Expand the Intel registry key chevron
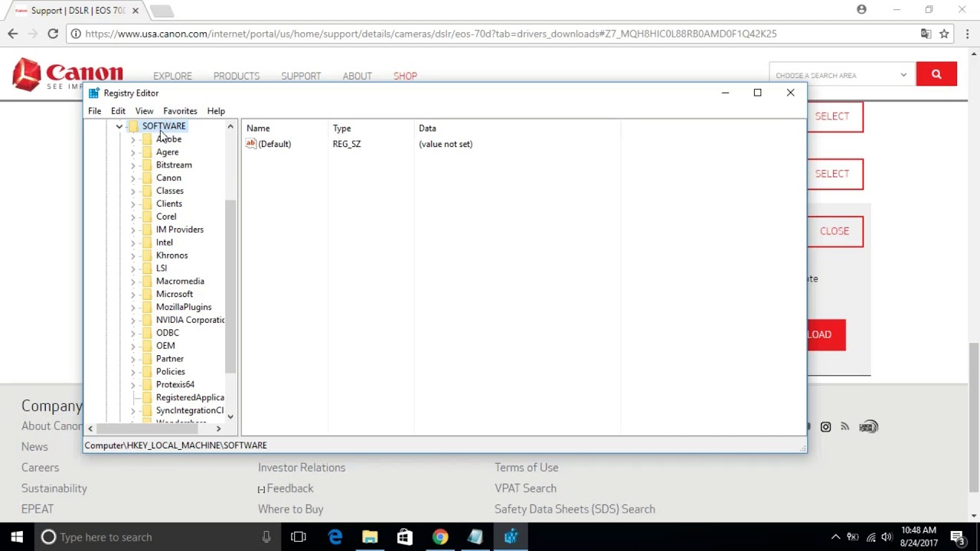 (x=133, y=243)
